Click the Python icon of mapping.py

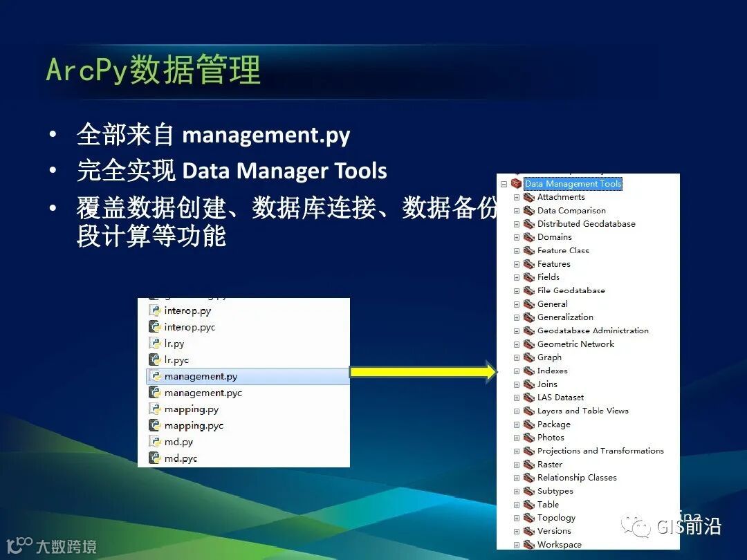coord(154,409)
